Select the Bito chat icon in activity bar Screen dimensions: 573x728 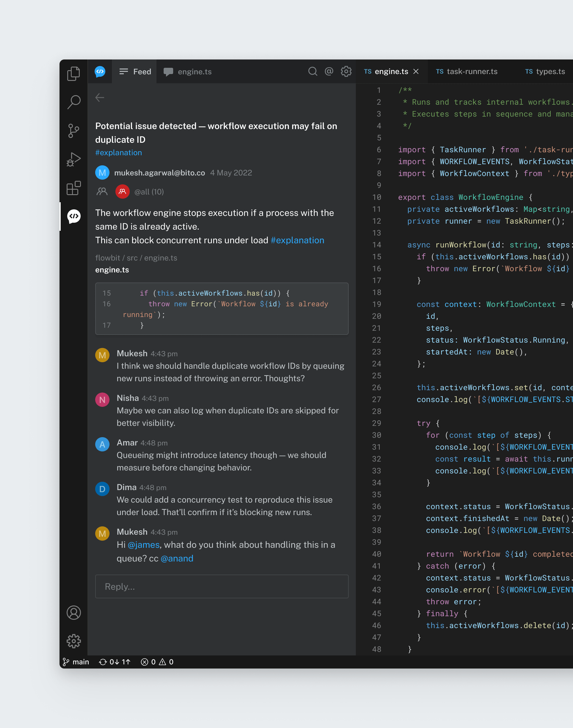pos(73,216)
